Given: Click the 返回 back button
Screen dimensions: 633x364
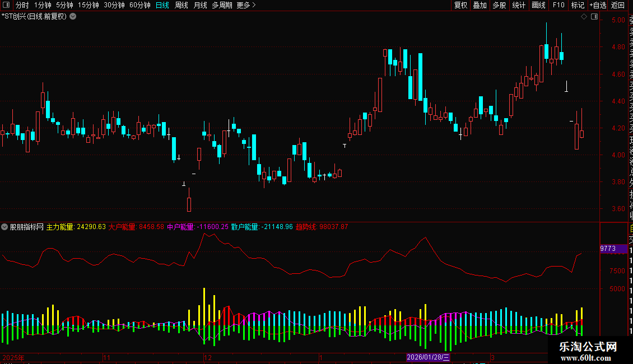Looking at the screenshot, I should (x=618, y=5).
